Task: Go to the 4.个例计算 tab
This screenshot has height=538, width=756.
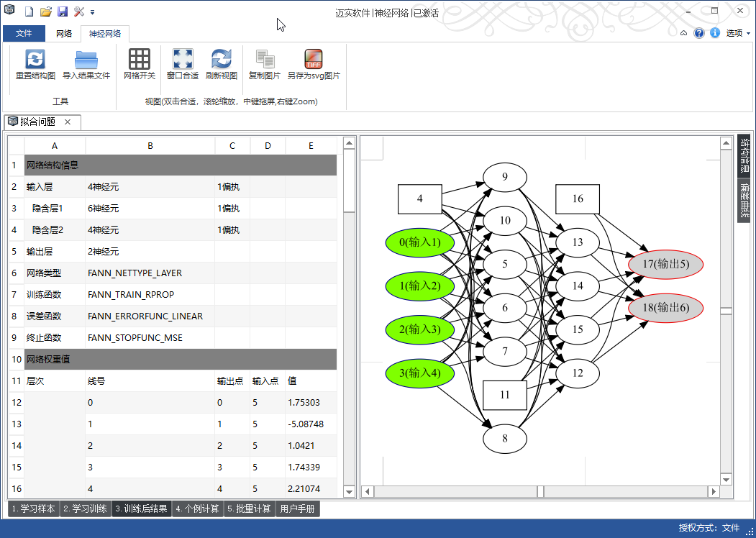Action: [198, 509]
